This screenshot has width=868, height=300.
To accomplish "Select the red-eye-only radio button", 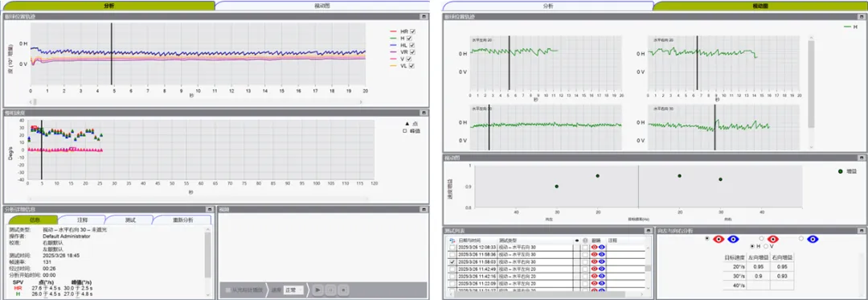I will [762, 239].
